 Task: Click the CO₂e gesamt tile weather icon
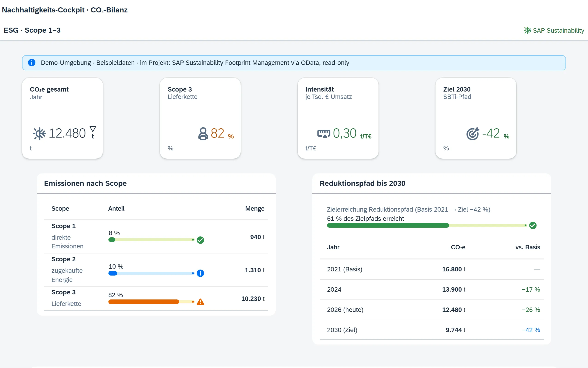click(x=39, y=134)
